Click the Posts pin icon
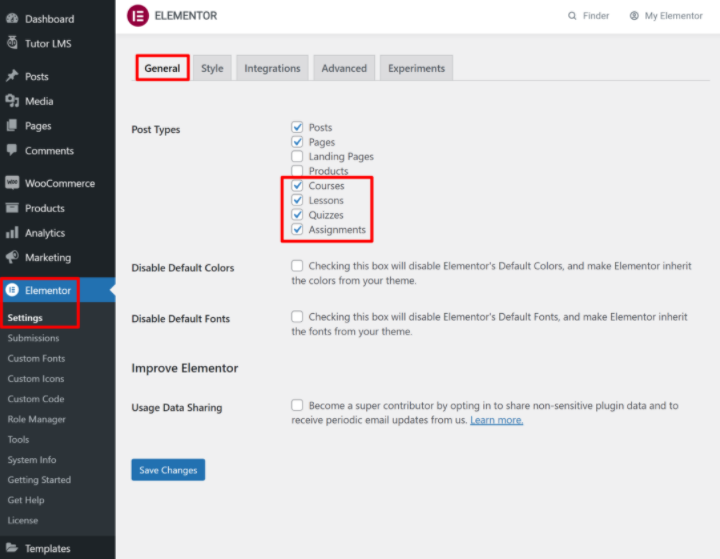 pos(12,76)
